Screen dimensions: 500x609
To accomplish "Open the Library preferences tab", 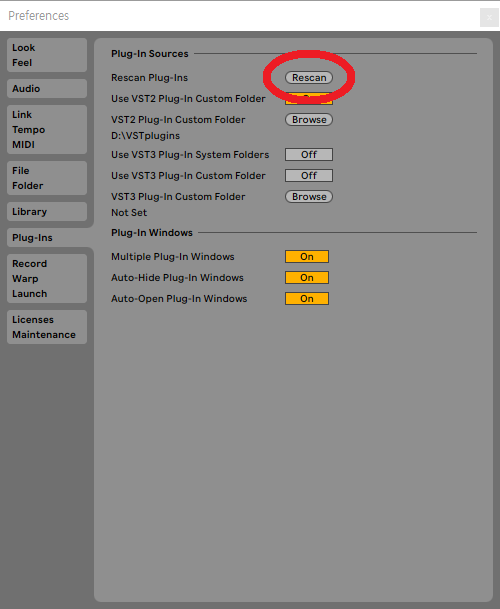I will pos(47,211).
